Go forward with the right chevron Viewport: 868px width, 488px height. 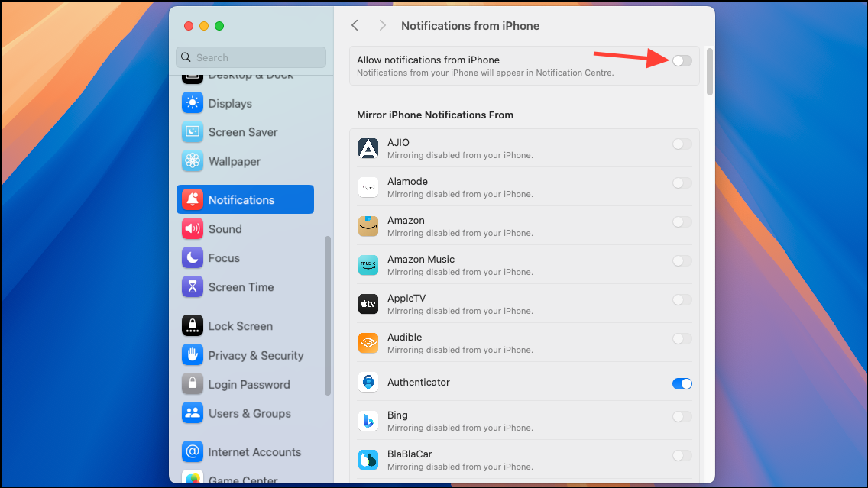point(382,25)
